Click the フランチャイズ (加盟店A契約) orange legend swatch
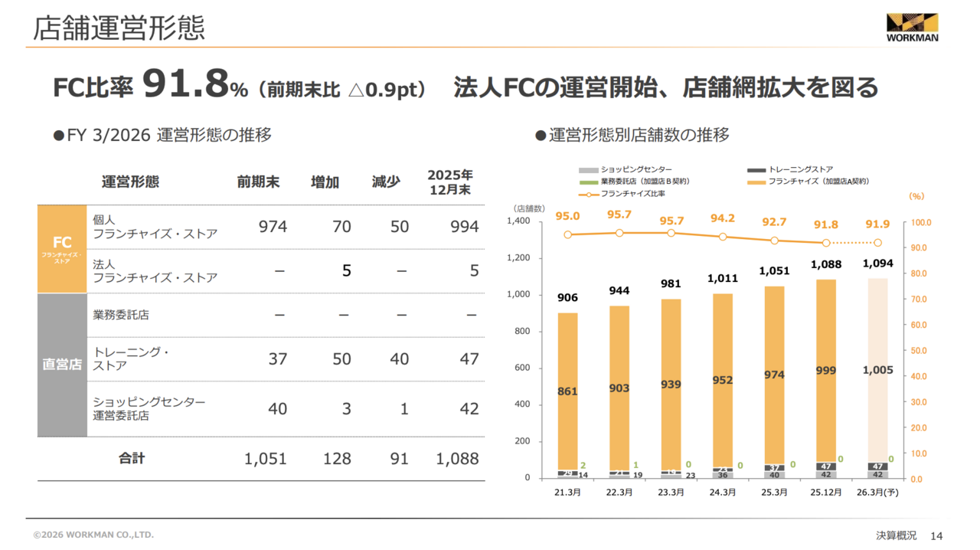The height and width of the screenshot is (550, 980). pyautogui.click(x=756, y=182)
